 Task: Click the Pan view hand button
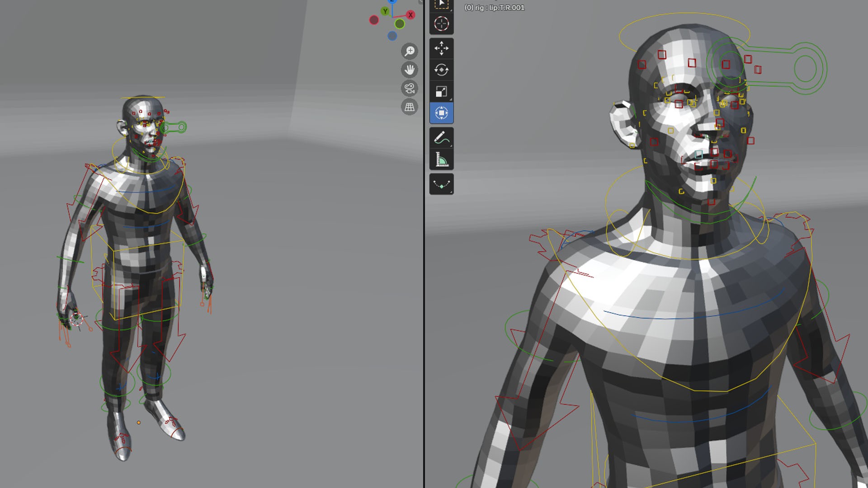pyautogui.click(x=409, y=70)
